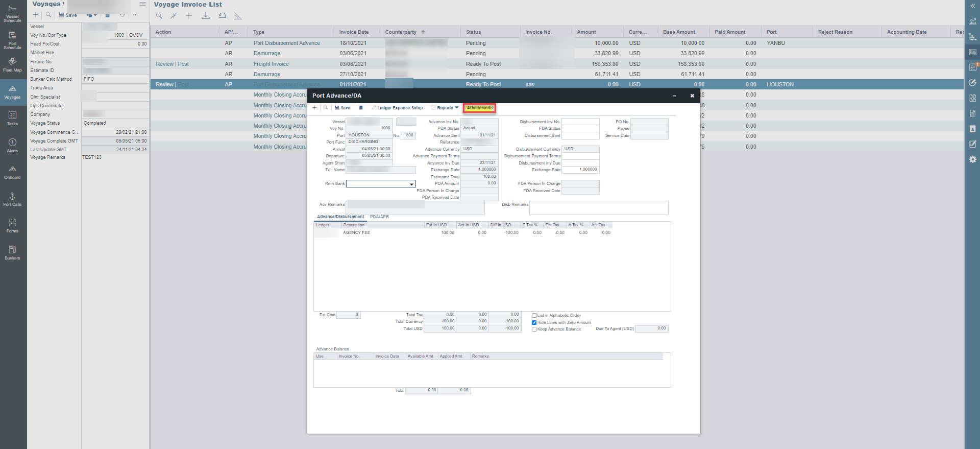
Task: Click search magnifier in Port Advance/DA toolbar
Action: 326,108
